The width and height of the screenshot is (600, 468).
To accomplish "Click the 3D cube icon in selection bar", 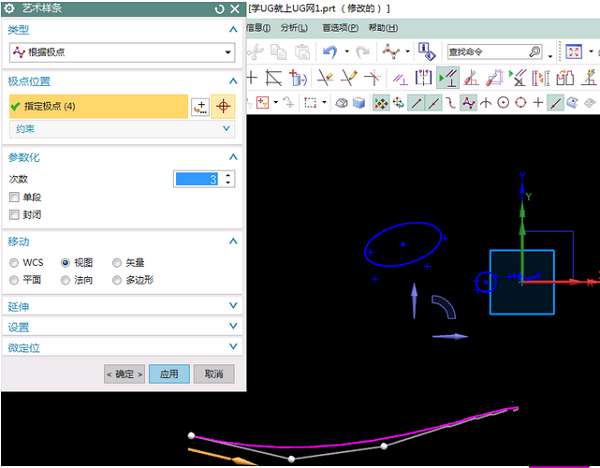I will [x=358, y=102].
